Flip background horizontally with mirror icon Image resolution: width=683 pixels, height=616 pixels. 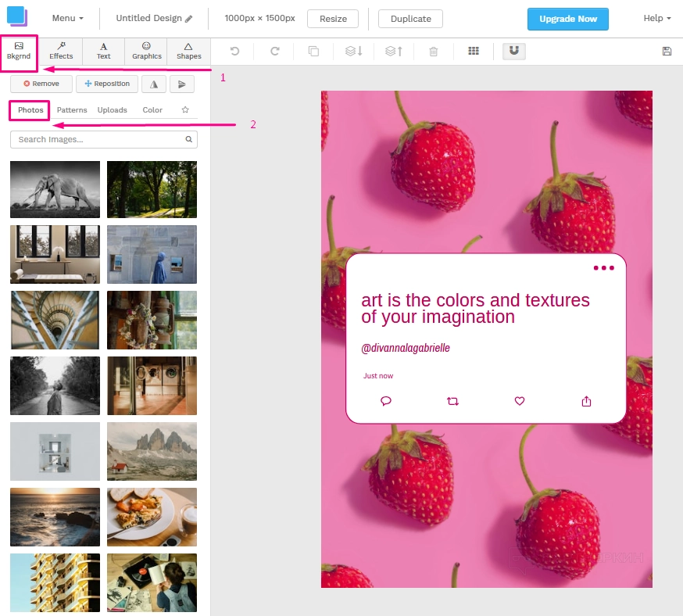pyautogui.click(x=154, y=84)
